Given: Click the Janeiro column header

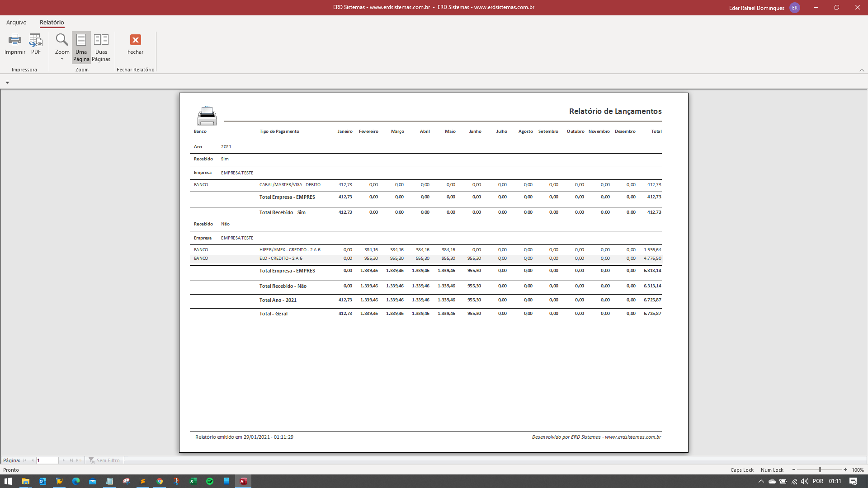Looking at the screenshot, I should [345, 131].
